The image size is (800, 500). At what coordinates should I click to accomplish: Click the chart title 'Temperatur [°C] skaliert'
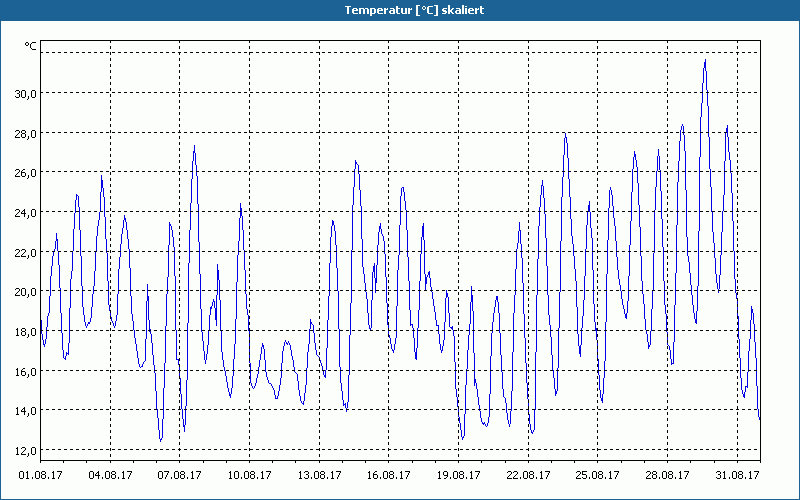pos(400,10)
